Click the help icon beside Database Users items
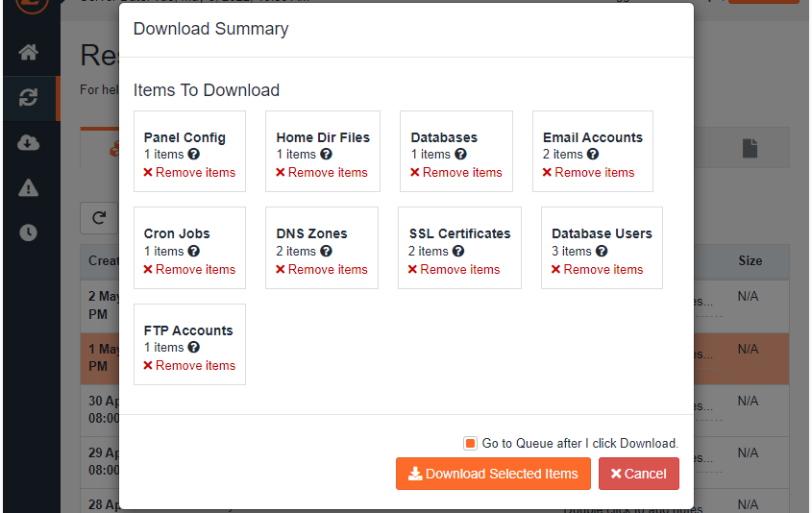The height and width of the screenshot is (513, 812). [x=602, y=251]
